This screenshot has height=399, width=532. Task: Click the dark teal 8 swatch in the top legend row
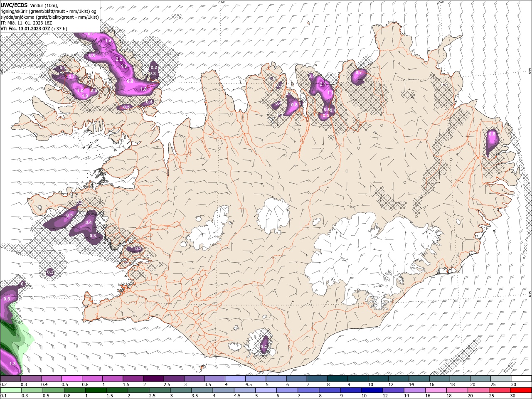337,379
